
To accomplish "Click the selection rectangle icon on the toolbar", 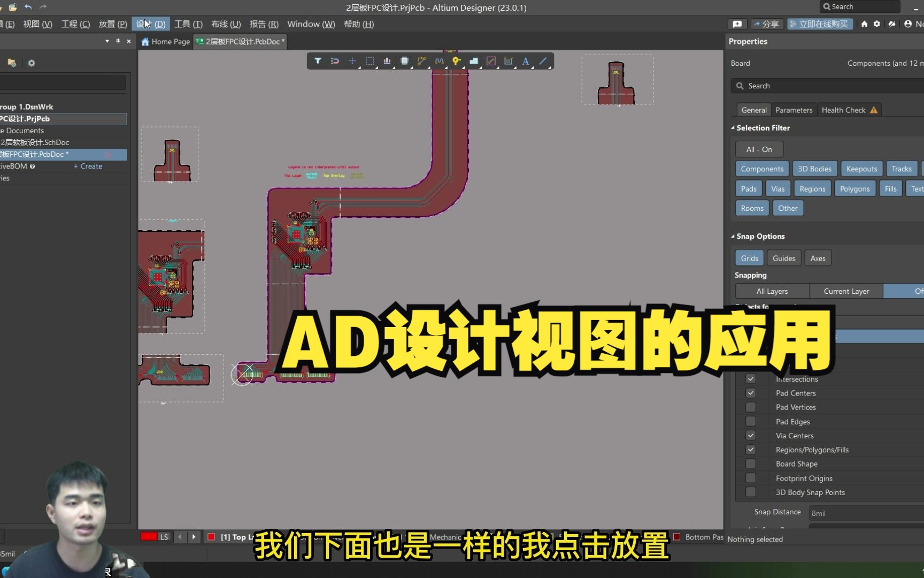I will tap(369, 61).
